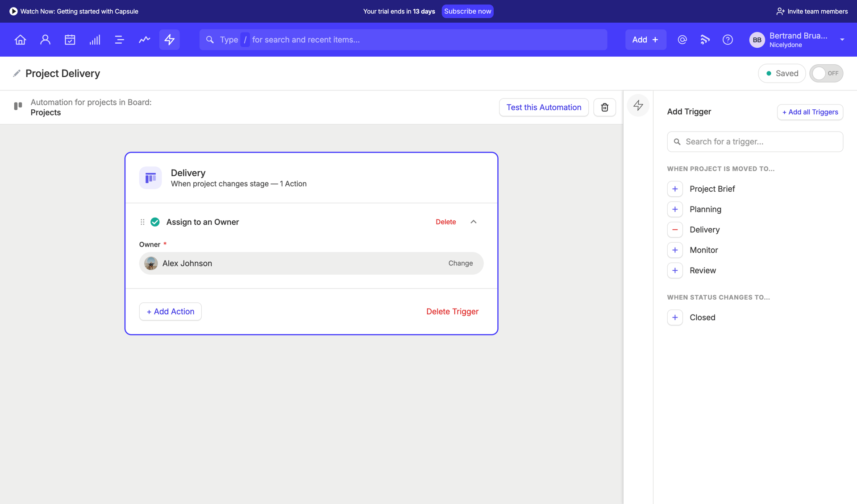Click the Sales pipeline bar chart icon
Screen dimensions: 857x504
tap(95, 40)
